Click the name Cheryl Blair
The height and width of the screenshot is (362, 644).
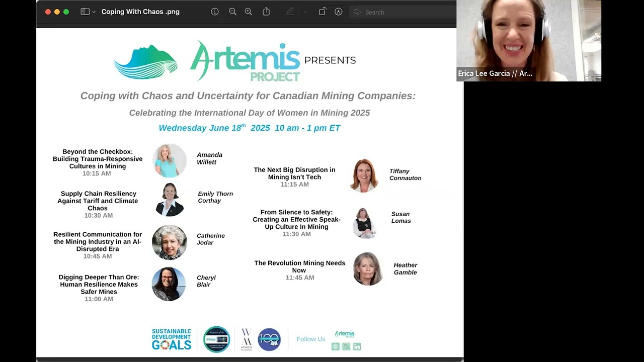(x=206, y=281)
